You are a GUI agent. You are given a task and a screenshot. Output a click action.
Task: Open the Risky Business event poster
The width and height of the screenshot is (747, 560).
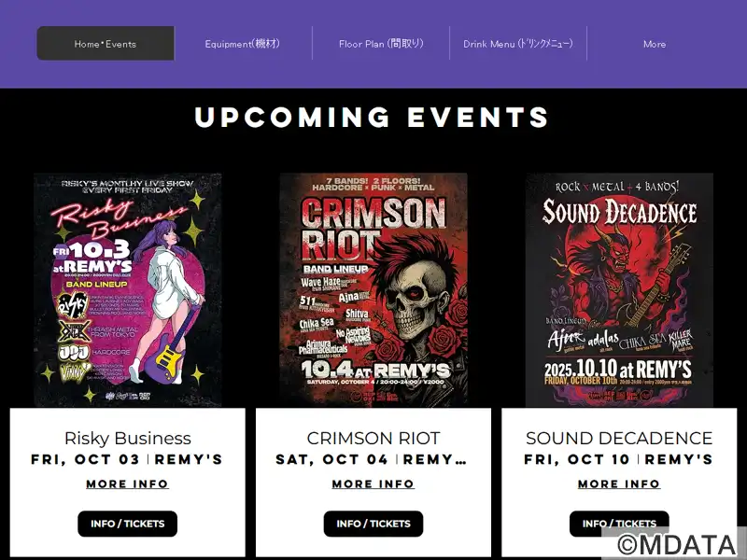(128, 290)
